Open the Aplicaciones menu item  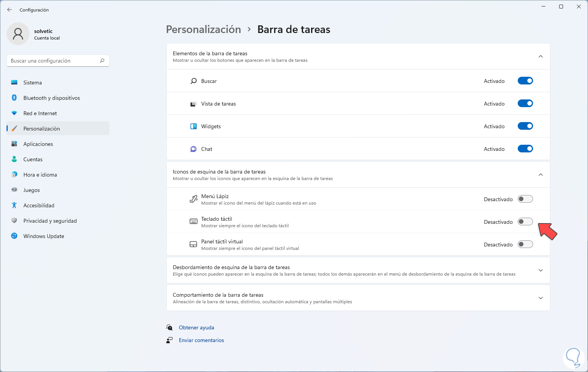38,144
